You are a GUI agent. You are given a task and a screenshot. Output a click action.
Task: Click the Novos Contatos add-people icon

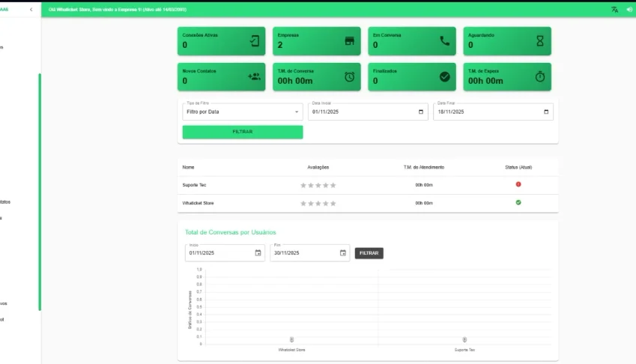254,76
